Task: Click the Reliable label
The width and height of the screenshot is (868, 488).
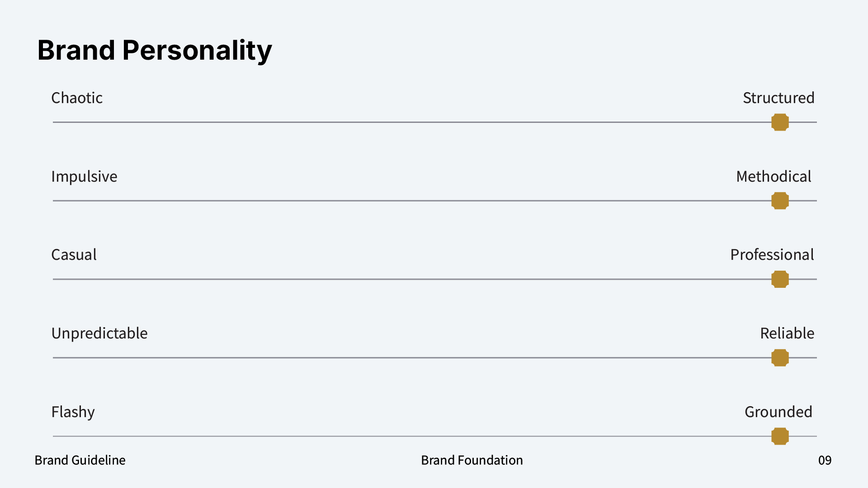Action: tap(787, 333)
